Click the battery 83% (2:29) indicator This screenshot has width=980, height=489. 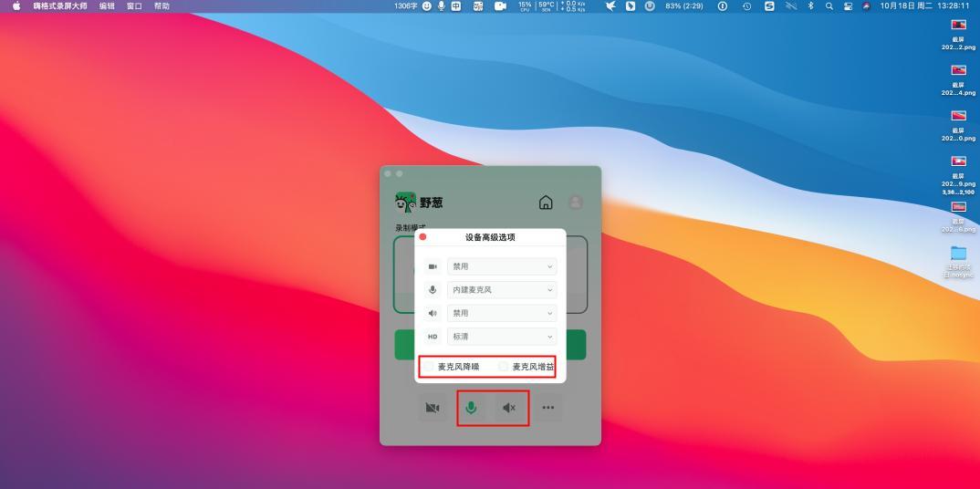[684, 5]
